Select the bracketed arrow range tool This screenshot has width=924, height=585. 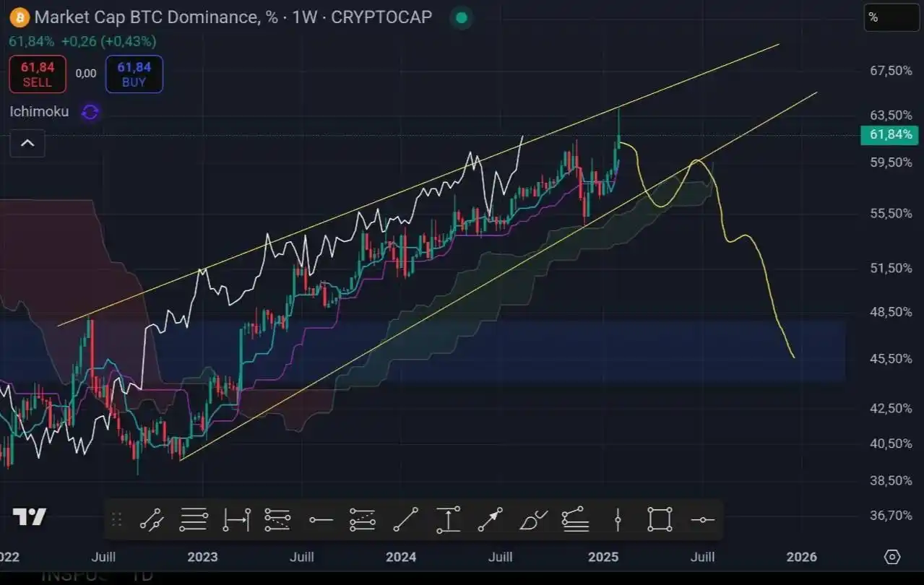(x=236, y=519)
